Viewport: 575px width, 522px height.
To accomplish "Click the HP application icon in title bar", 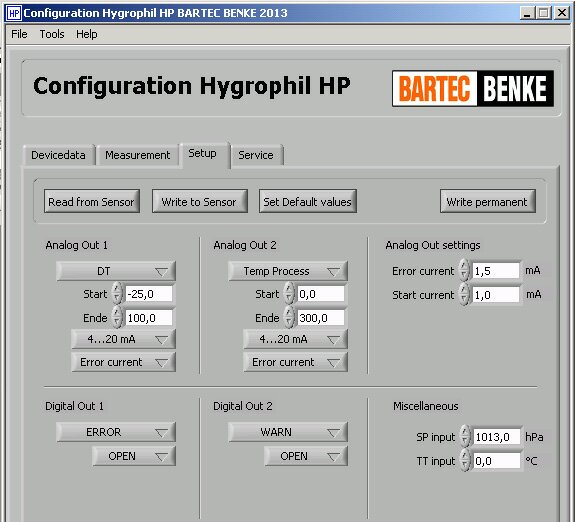I will click(14, 13).
